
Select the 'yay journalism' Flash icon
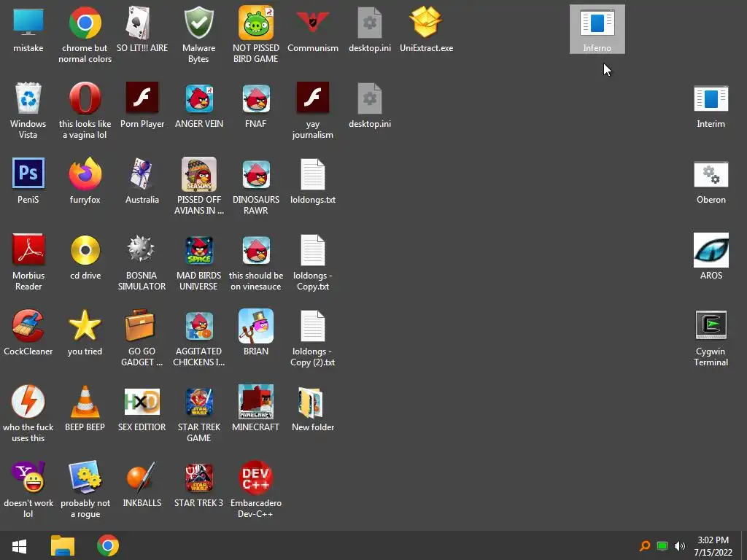[312, 98]
